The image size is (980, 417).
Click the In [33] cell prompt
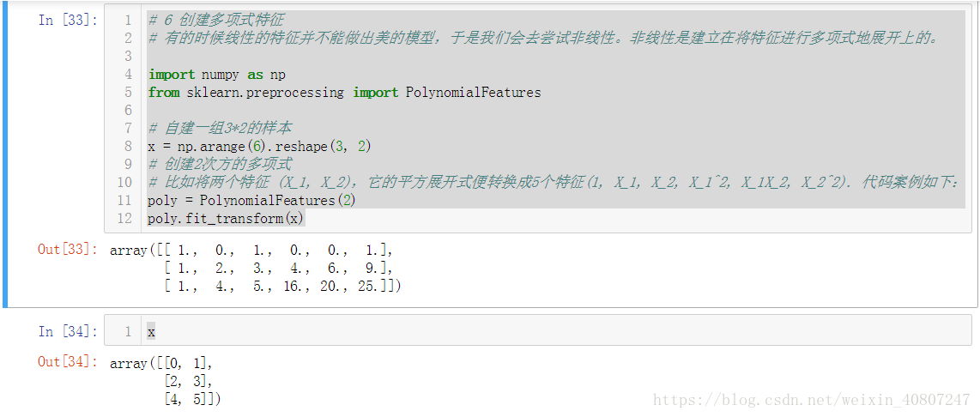(68, 20)
